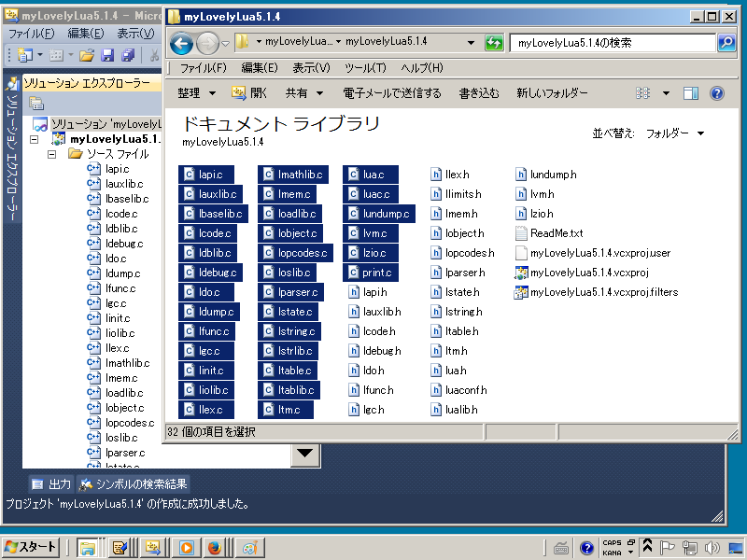
Task: Click the New Project icon in Visual Studio
Action: pyautogui.click(x=25, y=56)
